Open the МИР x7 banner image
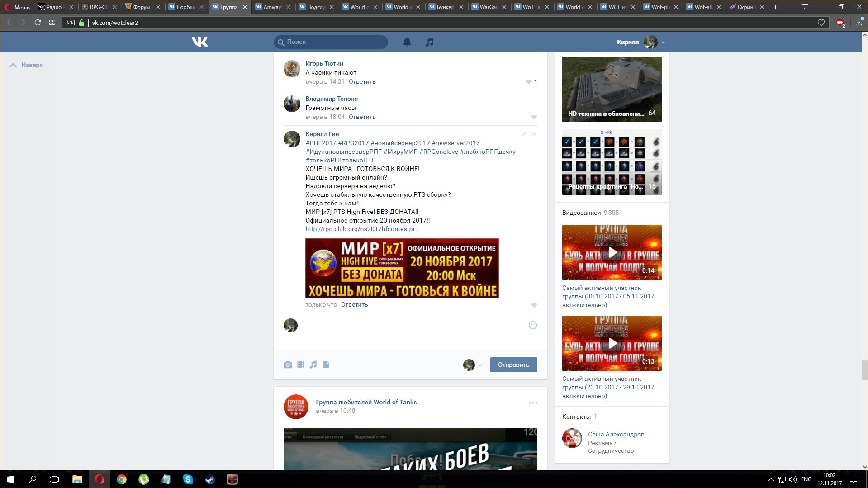This screenshot has height=488, width=868. [x=402, y=268]
